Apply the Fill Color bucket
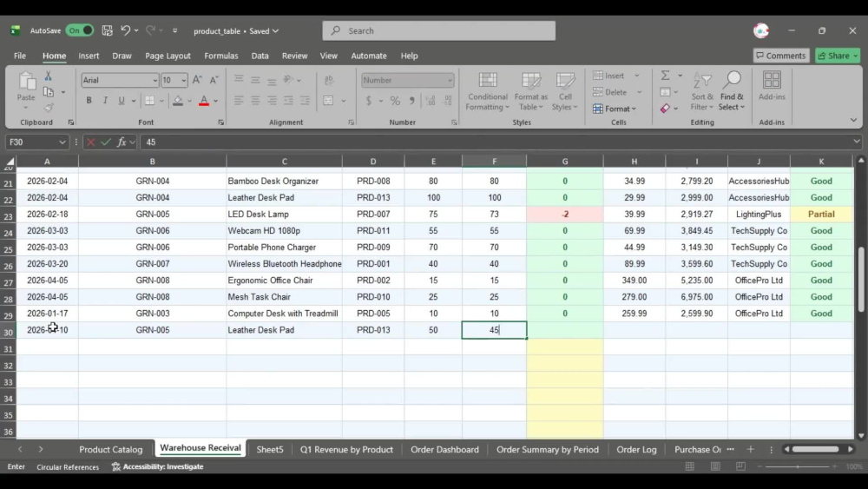The image size is (868, 489). [178, 100]
